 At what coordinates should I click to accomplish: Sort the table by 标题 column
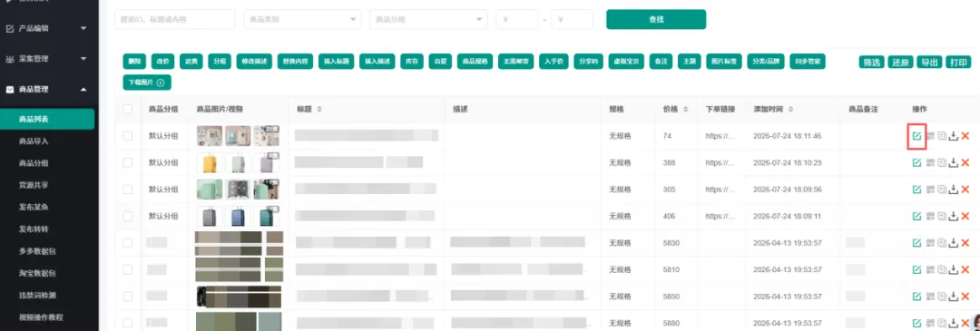(x=319, y=110)
